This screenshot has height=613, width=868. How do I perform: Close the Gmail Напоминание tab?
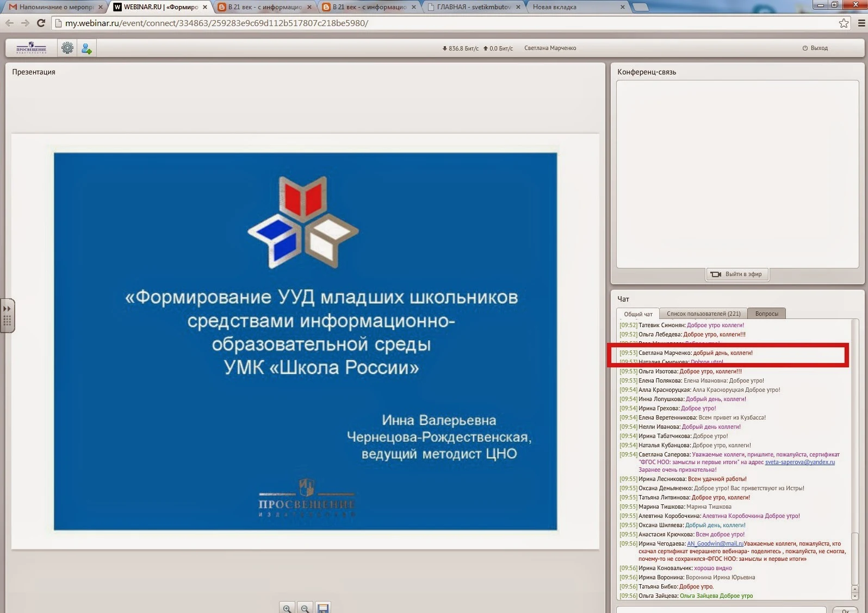pos(101,7)
